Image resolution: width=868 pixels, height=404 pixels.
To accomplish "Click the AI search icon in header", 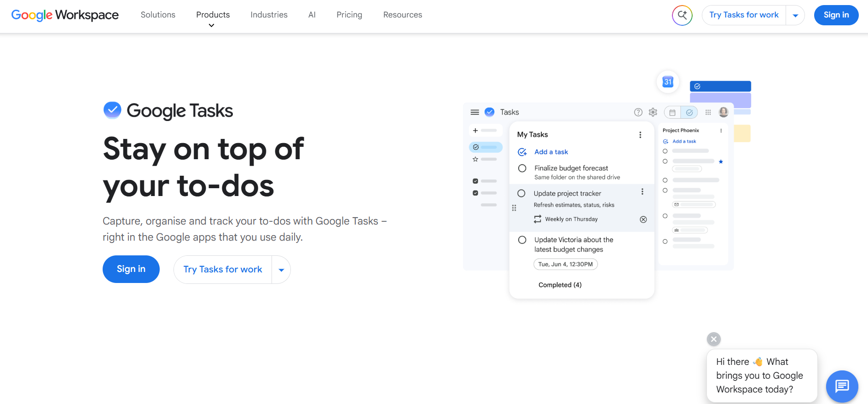I will pos(682,15).
